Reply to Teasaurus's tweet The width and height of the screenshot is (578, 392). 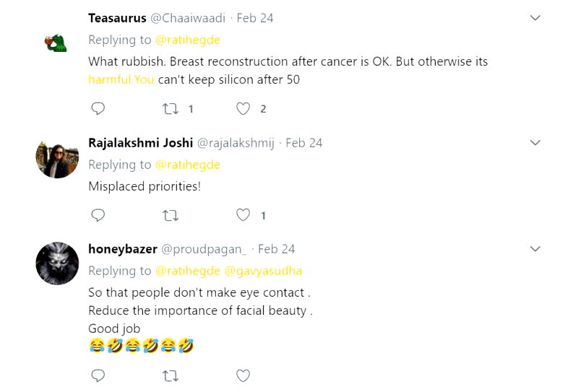pyautogui.click(x=98, y=109)
